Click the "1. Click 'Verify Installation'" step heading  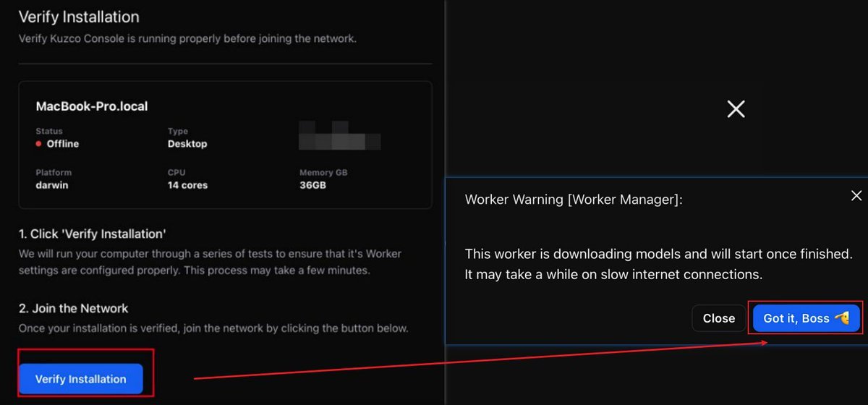click(x=93, y=234)
